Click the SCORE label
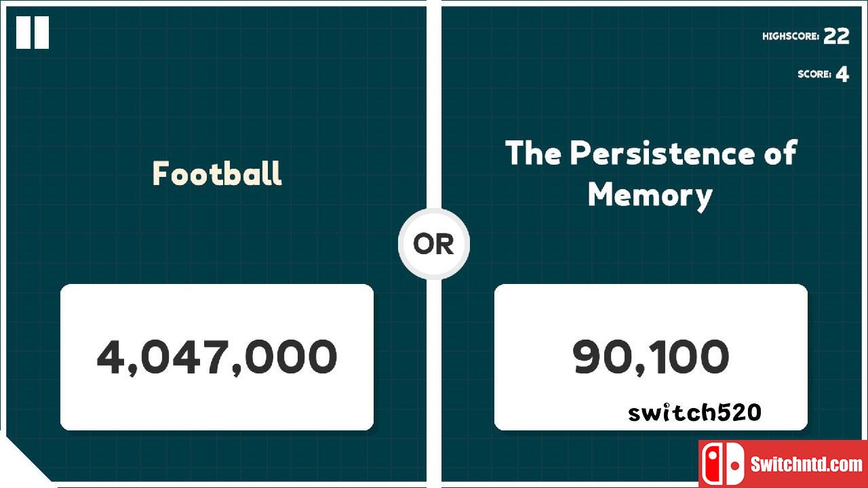 click(x=814, y=74)
